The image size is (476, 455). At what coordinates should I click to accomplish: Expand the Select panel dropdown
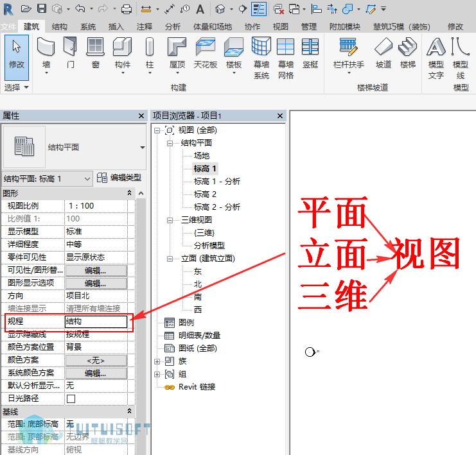tap(16, 88)
